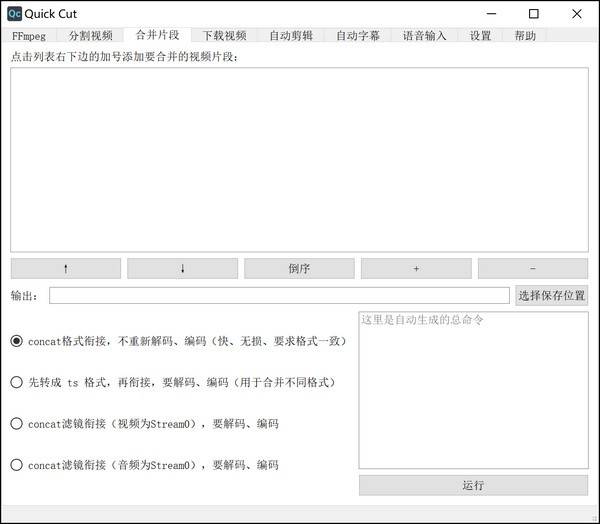Select concat滤镜衔接 视频为Stream0 option

click(16, 424)
